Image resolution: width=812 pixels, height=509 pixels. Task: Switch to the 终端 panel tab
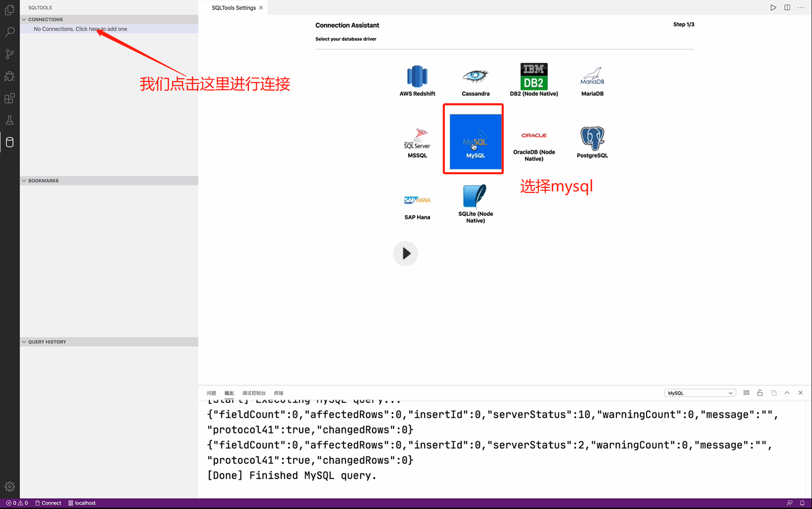[279, 393]
